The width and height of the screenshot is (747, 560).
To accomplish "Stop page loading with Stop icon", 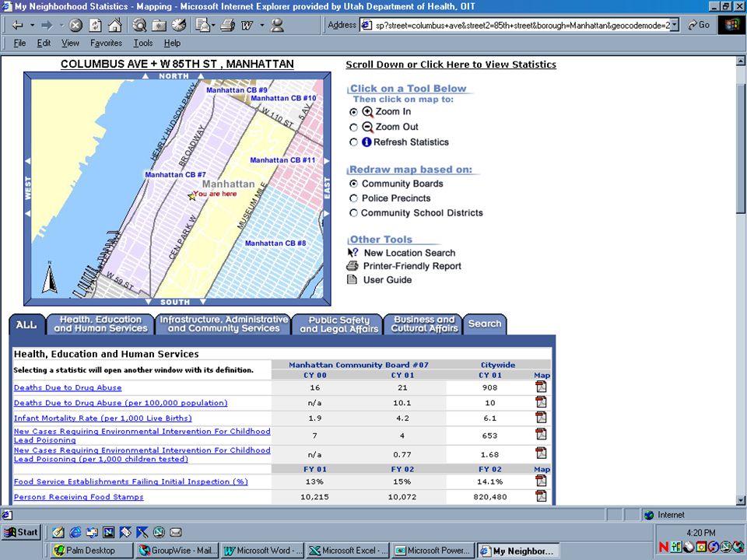I will tap(75, 25).
